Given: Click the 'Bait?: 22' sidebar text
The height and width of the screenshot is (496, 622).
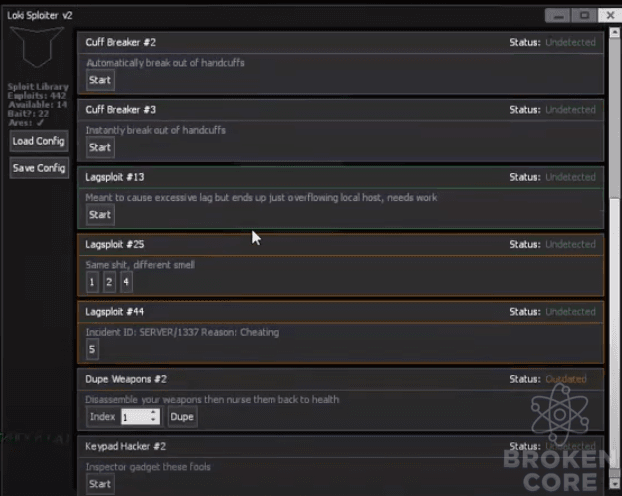Looking at the screenshot, I should click(x=28, y=114).
